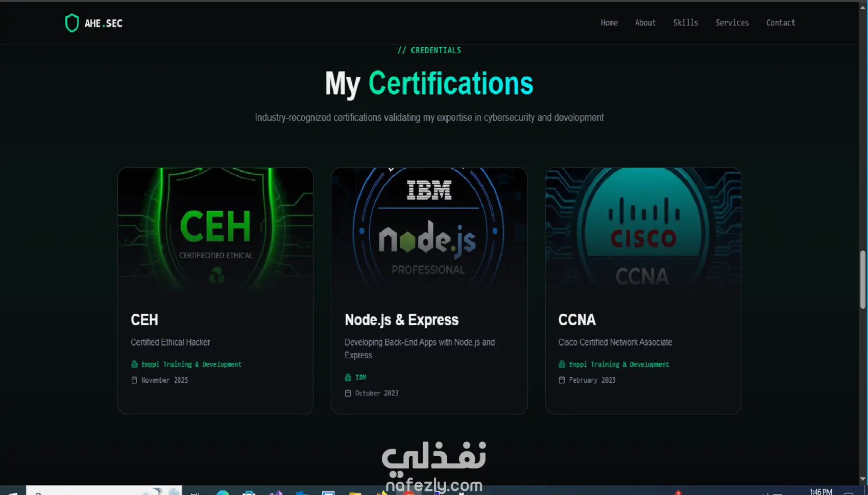The height and width of the screenshot is (495, 868).
Task: Click the building icon beside IBM
Action: (x=348, y=378)
